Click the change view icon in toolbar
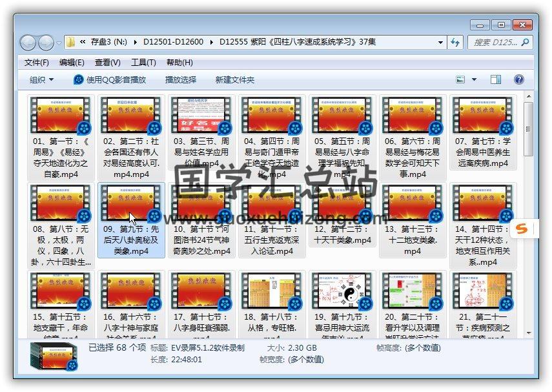The height and width of the screenshot is (392, 552). [460, 79]
